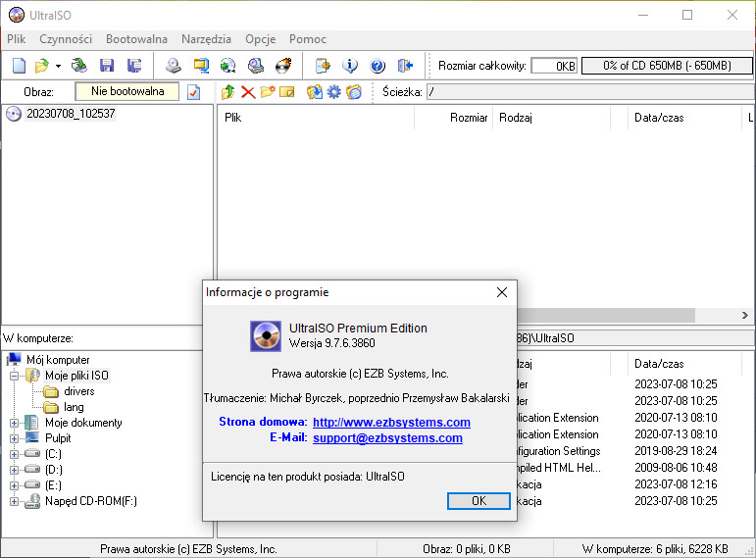Screen dimensions: 756x558
Task: Click the Convert image toolbar icon
Action: point(228,65)
